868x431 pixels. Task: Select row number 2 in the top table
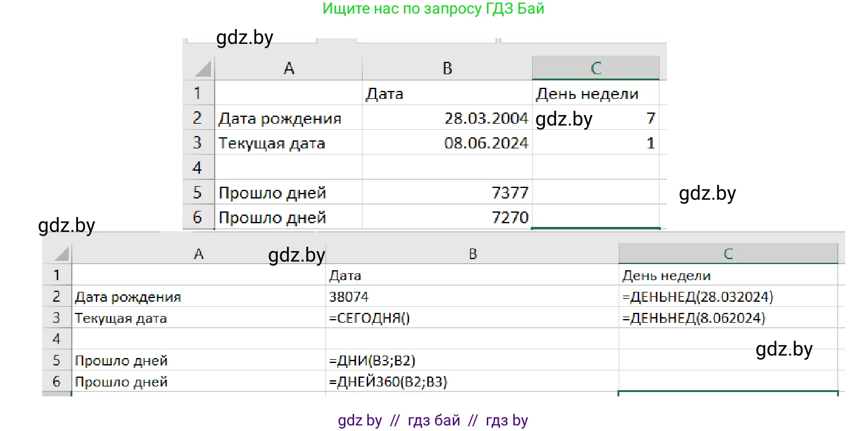pos(199,118)
